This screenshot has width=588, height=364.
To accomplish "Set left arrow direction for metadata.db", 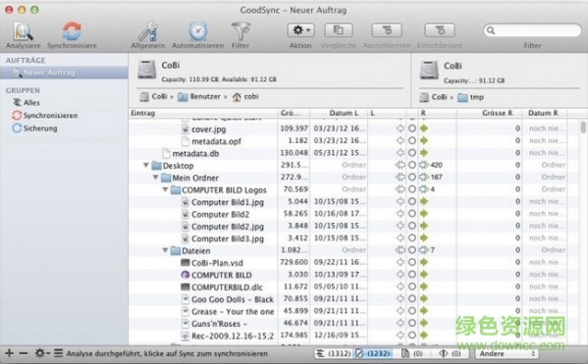I will 401,153.
